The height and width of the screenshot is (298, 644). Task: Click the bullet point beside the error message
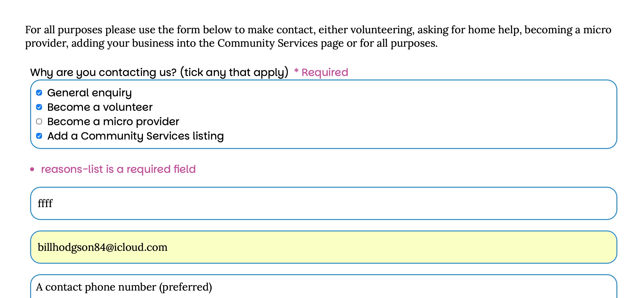(32, 169)
